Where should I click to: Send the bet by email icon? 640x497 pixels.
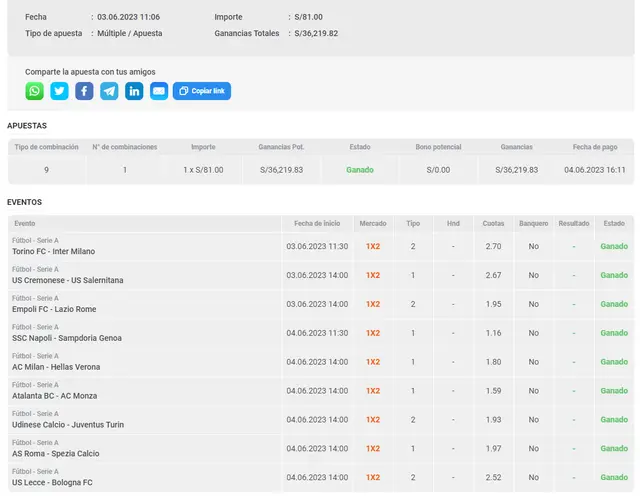coord(159,91)
